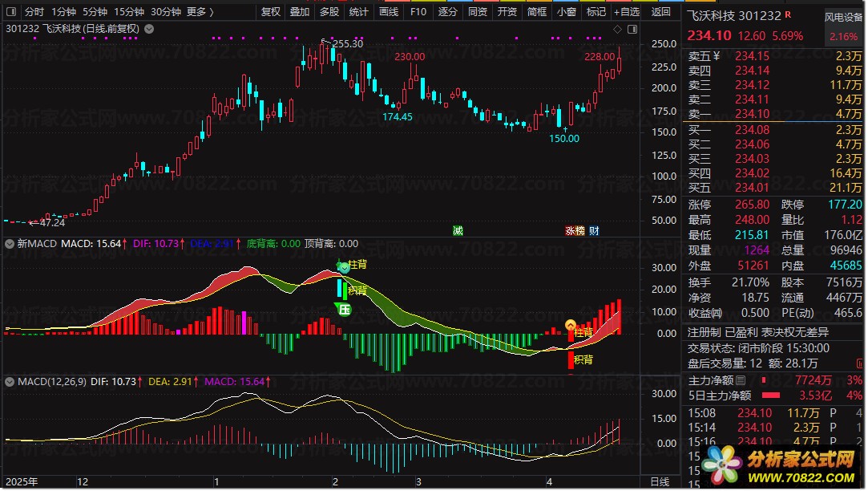Screen dimensions: 868x491
Task: Add stock via +自选 button
Action: tap(626, 12)
